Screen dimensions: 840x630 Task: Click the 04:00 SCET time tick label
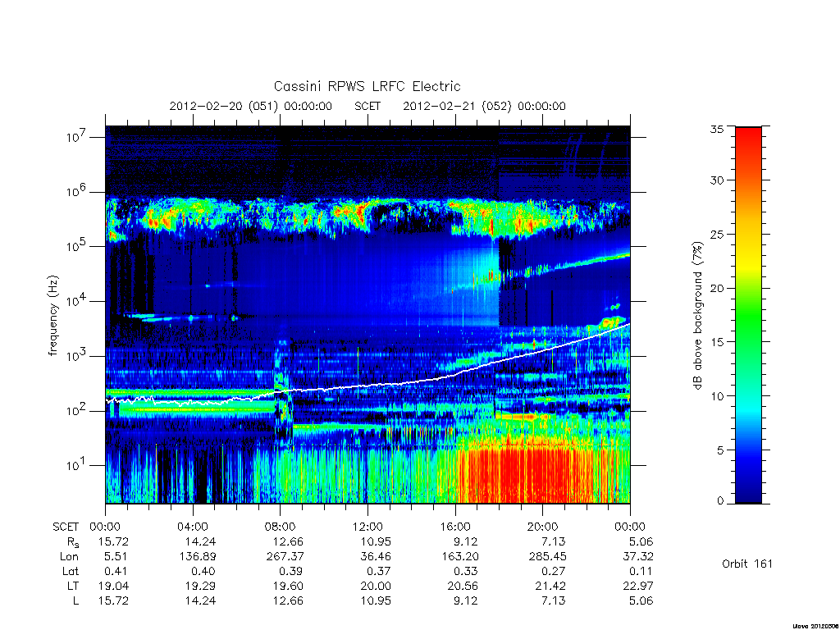(x=192, y=527)
